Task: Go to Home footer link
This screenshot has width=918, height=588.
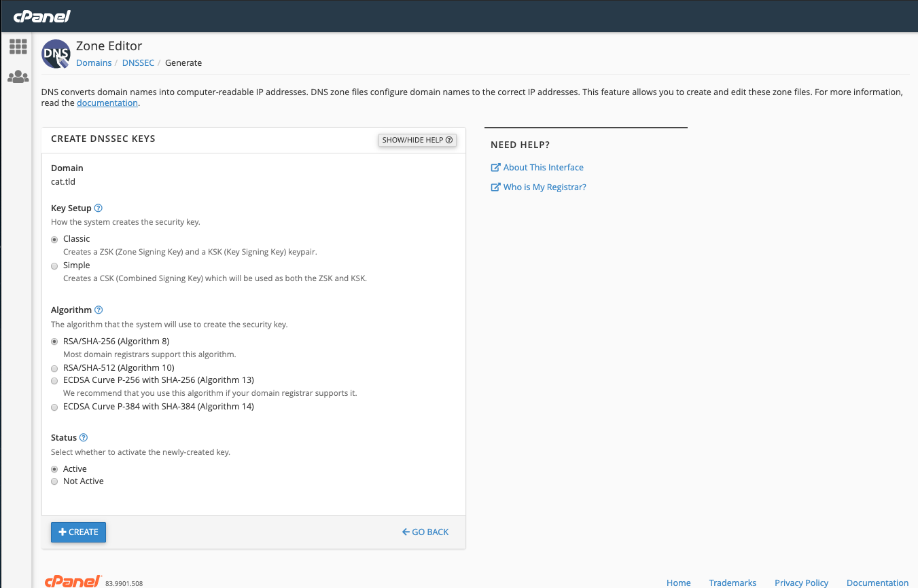Action: pyautogui.click(x=679, y=583)
